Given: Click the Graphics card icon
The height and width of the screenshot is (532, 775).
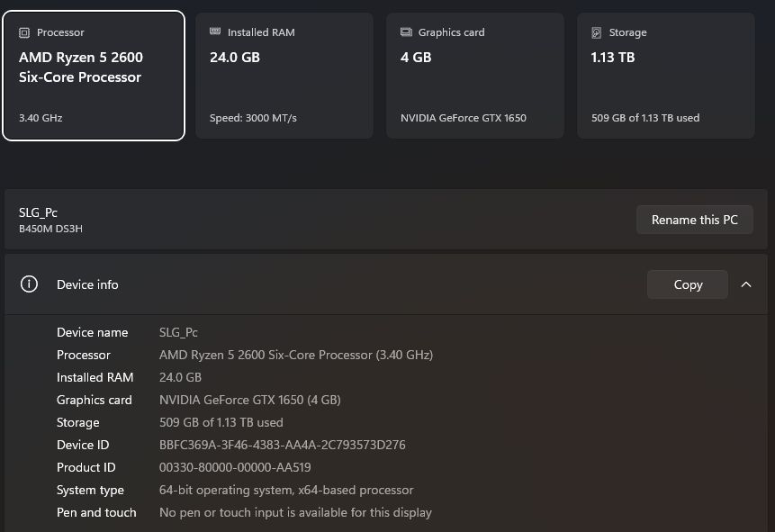Looking at the screenshot, I should (x=406, y=32).
